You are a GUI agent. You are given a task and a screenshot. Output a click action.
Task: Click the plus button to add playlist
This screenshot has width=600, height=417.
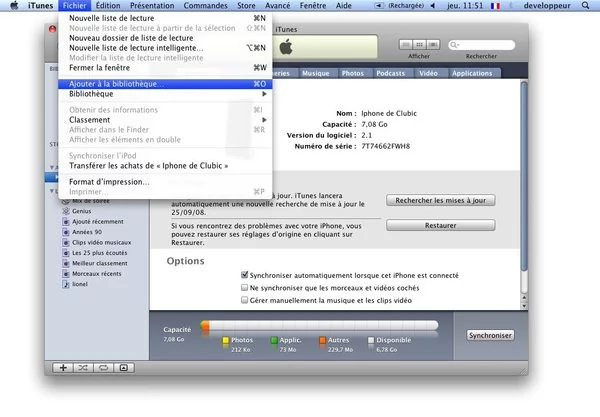63,368
